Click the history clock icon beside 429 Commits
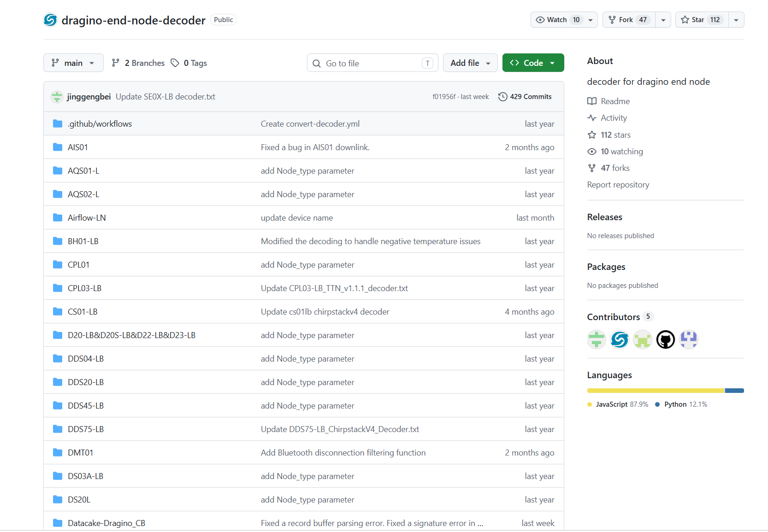The width and height of the screenshot is (768, 532). tap(503, 97)
